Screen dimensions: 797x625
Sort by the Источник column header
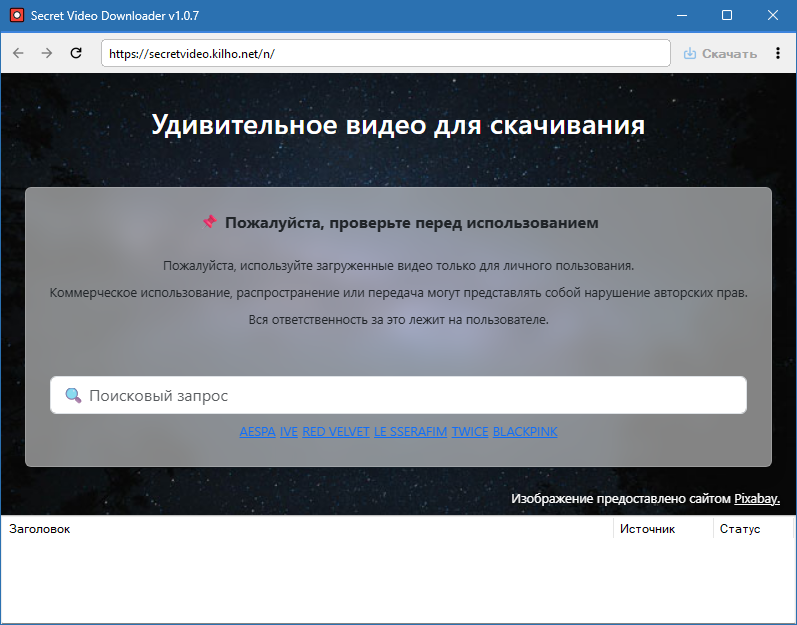pyautogui.click(x=663, y=529)
